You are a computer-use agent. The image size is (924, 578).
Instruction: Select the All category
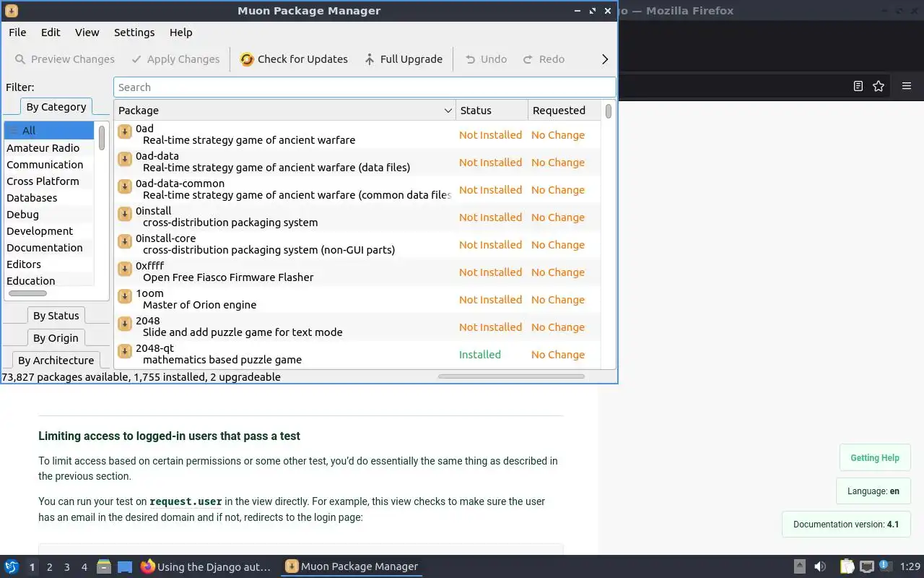click(49, 131)
